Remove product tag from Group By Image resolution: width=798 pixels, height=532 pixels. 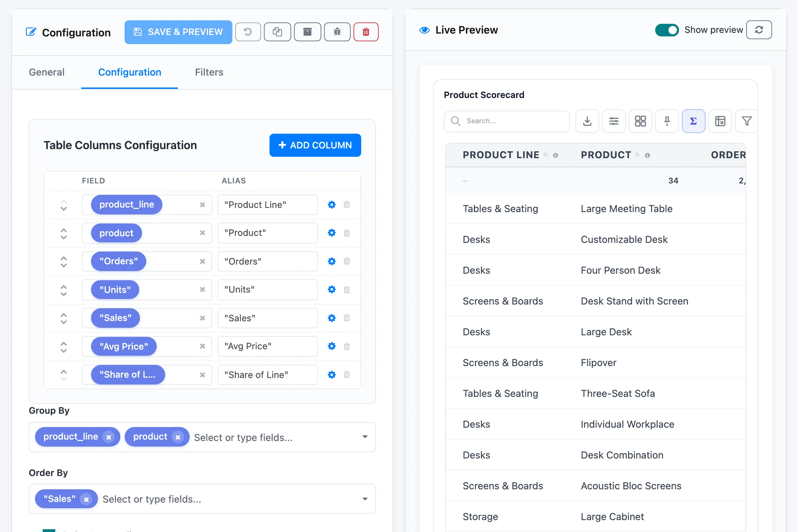pyautogui.click(x=178, y=437)
